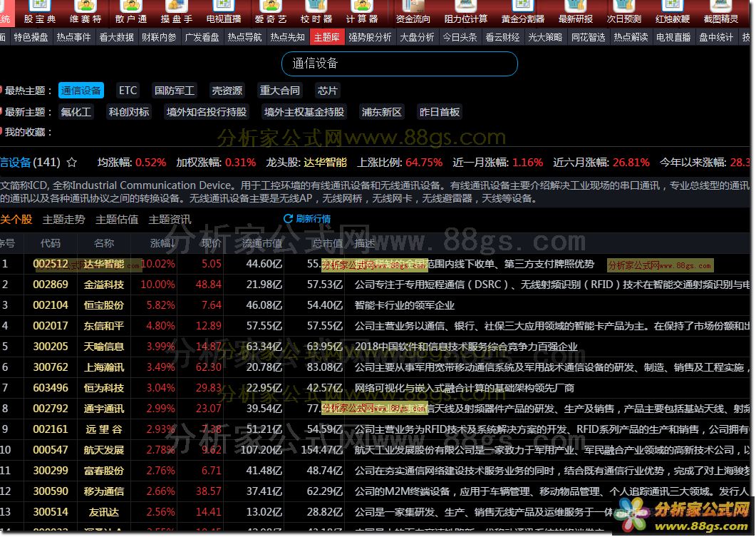Viewport: 756px width, 537px height.
Task: Select the 境外主权基金持股 theme tag
Action: [x=304, y=113]
